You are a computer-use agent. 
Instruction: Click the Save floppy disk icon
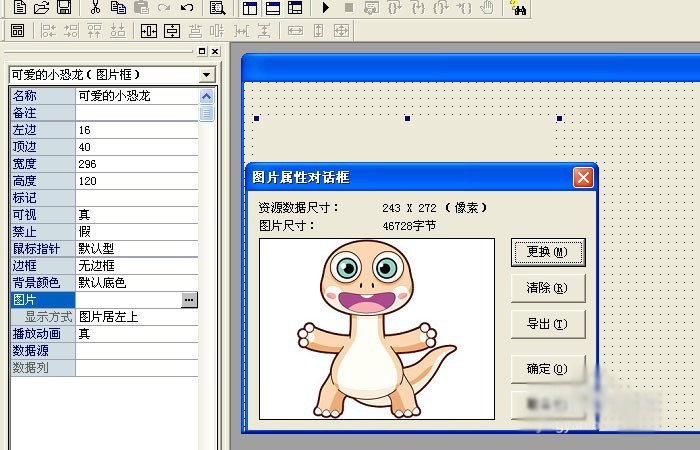tap(64, 8)
